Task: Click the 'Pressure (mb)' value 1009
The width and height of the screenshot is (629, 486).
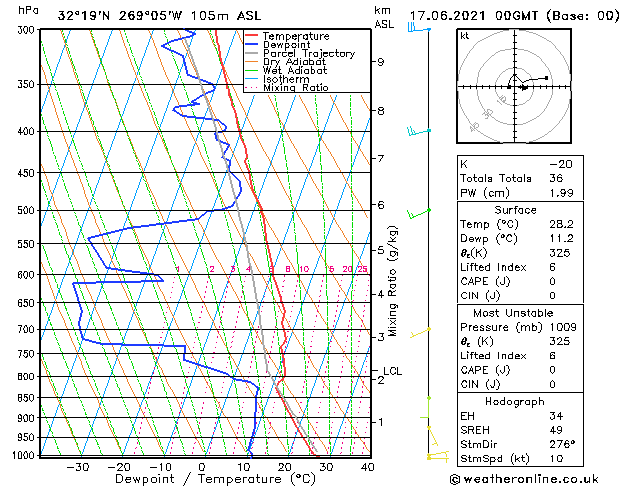Action: [x=563, y=327]
